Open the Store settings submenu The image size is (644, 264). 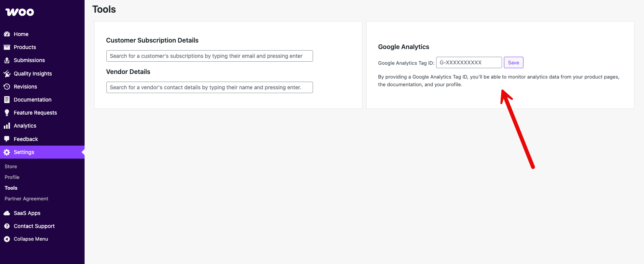11,167
